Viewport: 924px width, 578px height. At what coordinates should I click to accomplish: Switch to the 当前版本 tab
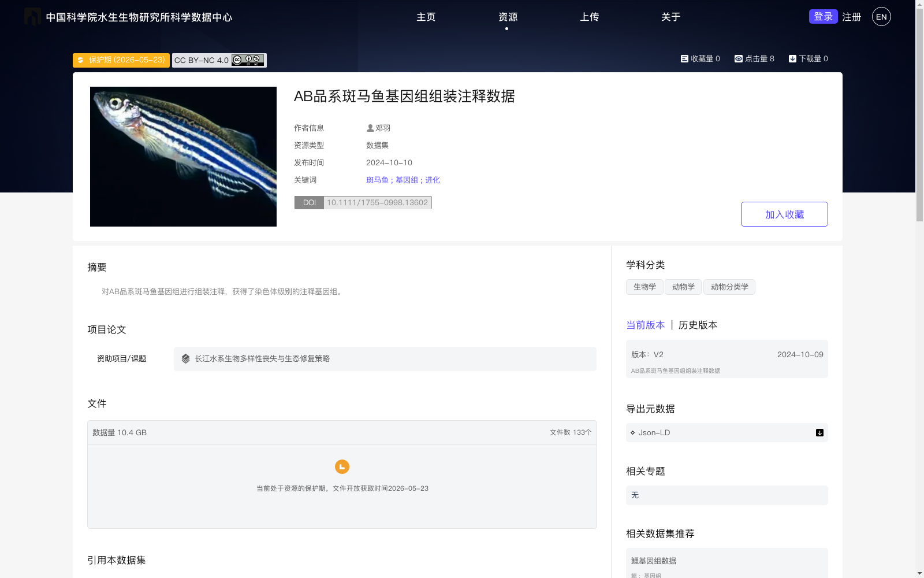(x=646, y=325)
